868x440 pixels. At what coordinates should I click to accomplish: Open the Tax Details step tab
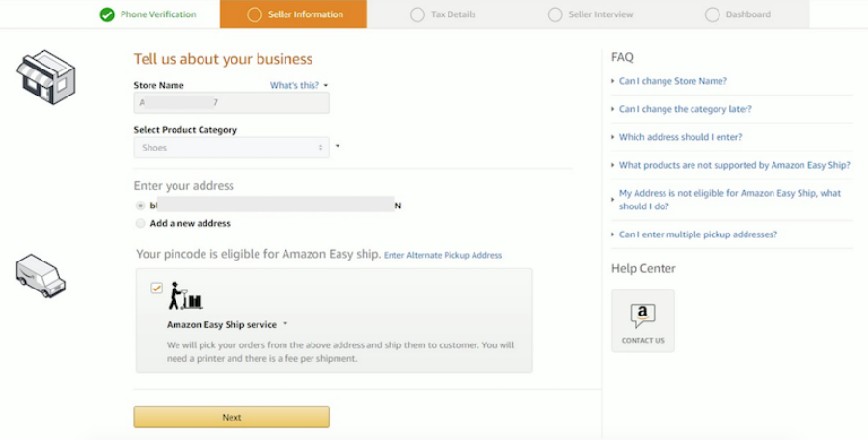pyautogui.click(x=443, y=14)
